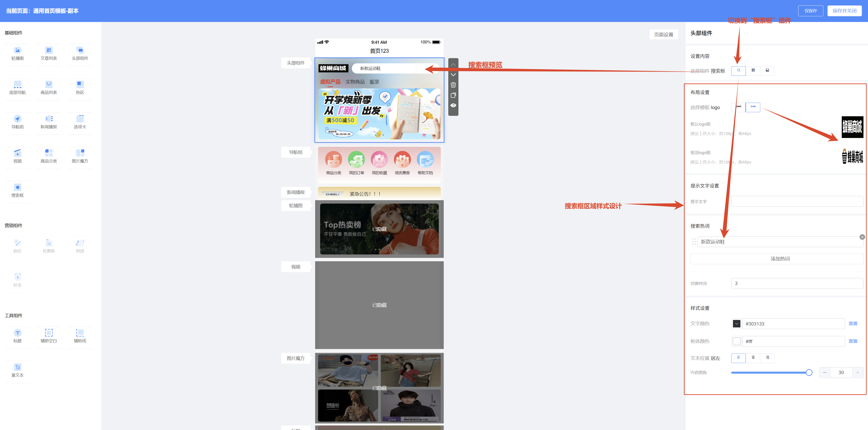Click the 吸顶logo图 uploaded thumbnail
This screenshot has height=430, width=868.
[852, 156]
